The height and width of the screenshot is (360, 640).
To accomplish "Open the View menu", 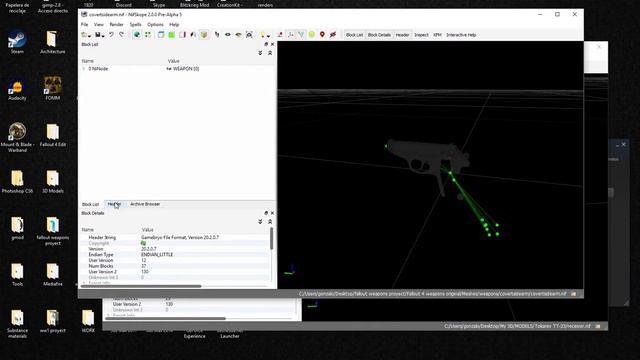I will [99, 24].
